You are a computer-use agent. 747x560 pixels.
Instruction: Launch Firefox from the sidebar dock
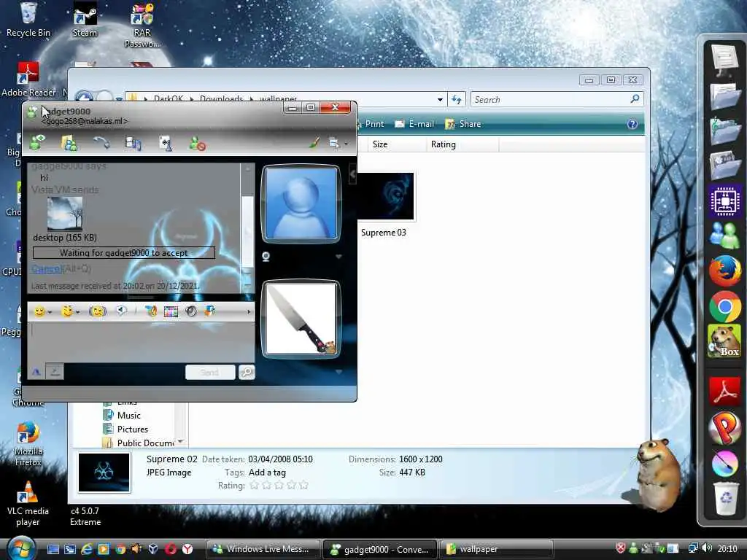pos(724,271)
